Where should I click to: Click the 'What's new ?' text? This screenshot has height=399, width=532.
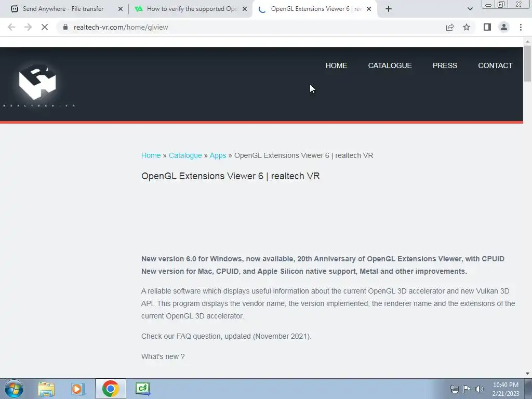[x=163, y=356]
